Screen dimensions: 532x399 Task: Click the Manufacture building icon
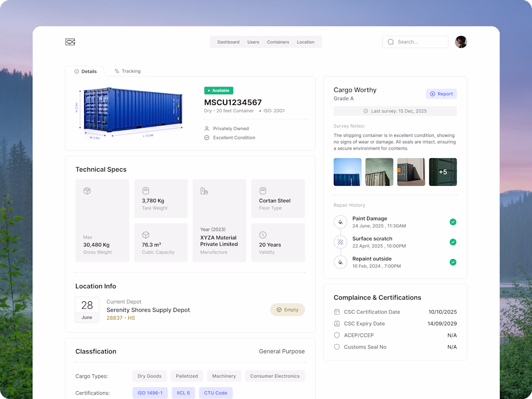coord(204,191)
